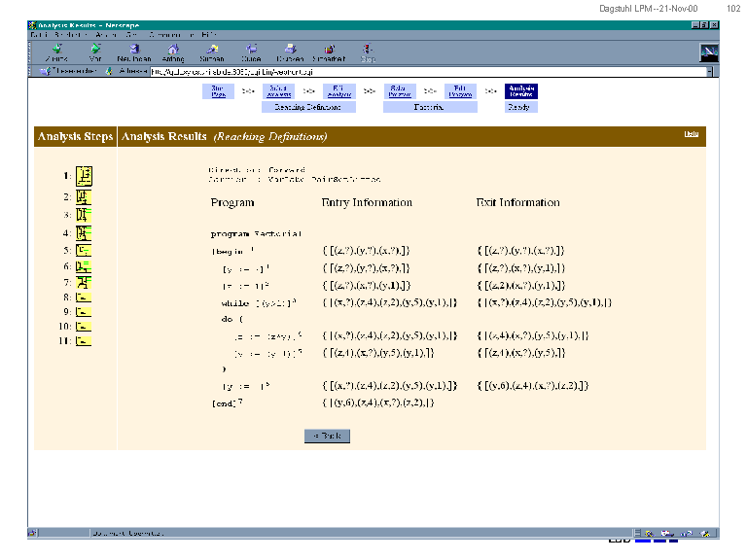Click the Search toolbar icon
The height and width of the screenshot is (560, 747).
tap(211, 51)
